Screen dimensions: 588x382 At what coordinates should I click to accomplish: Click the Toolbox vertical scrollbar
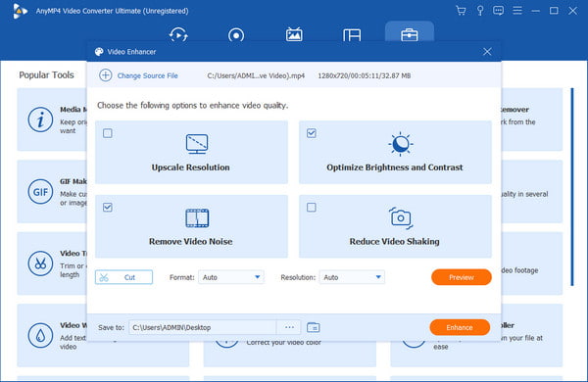pos(572,187)
